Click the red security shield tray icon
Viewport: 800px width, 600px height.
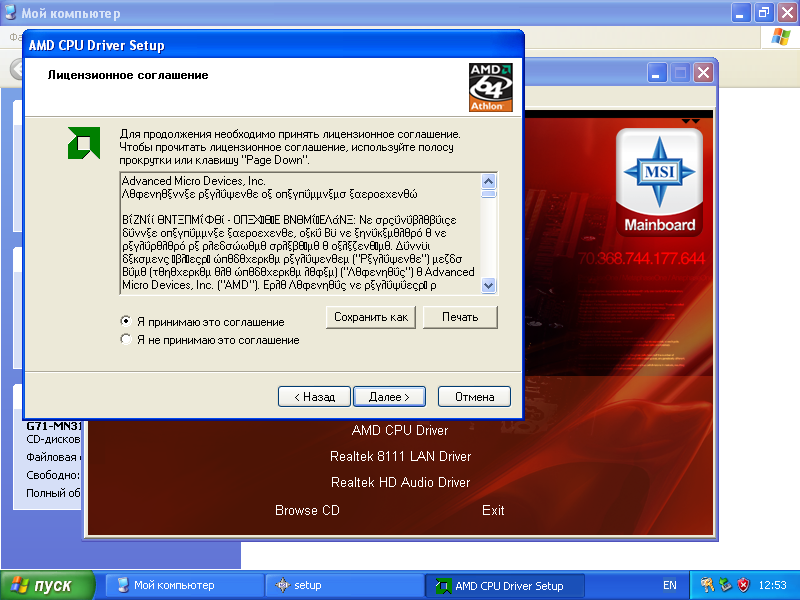[x=743, y=585]
